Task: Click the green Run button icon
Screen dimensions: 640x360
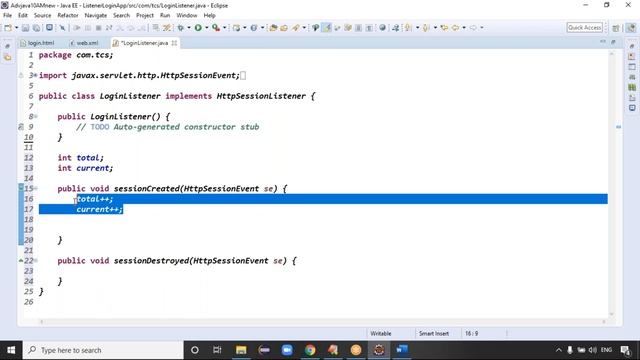Action: (x=198, y=28)
